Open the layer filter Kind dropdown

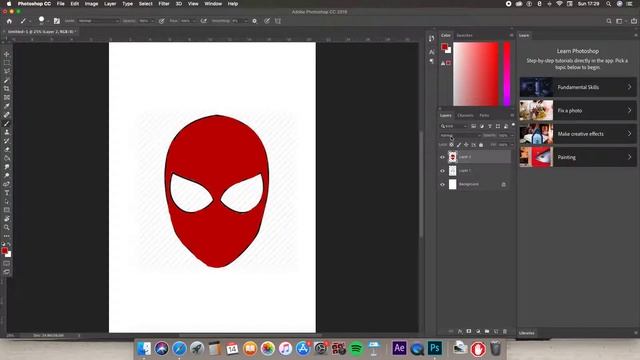(453, 126)
